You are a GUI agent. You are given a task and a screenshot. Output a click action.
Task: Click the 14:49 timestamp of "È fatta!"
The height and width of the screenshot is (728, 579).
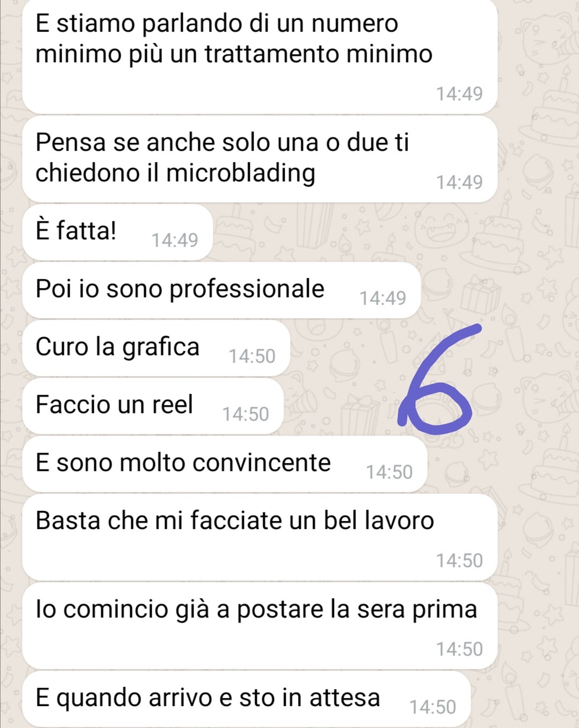pyautogui.click(x=175, y=240)
